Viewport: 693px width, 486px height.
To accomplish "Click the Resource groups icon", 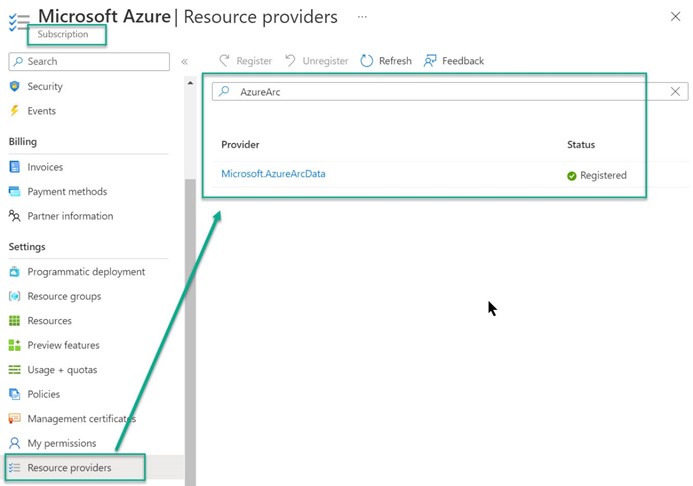I will coord(15,297).
